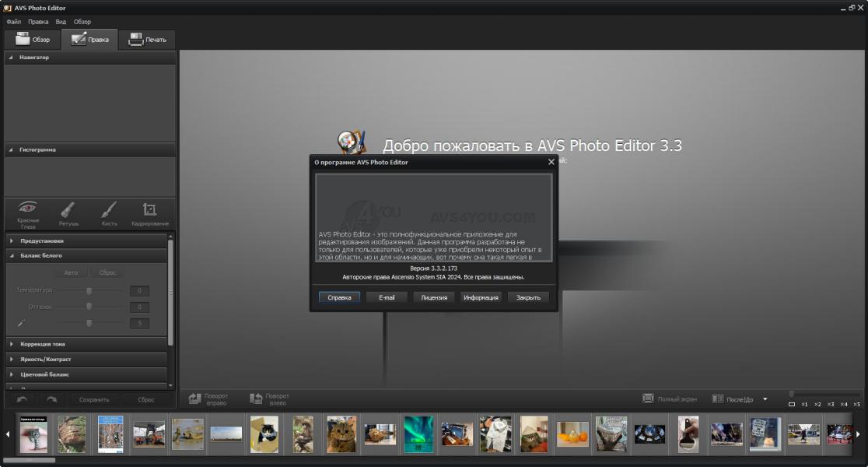This screenshot has width=868, height=467.
Task: Select the first filmstrip thumbnail
Action: pyautogui.click(x=33, y=434)
